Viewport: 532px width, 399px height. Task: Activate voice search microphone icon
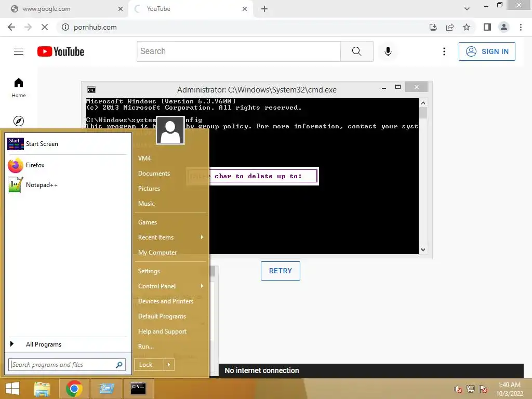coord(388,51)
